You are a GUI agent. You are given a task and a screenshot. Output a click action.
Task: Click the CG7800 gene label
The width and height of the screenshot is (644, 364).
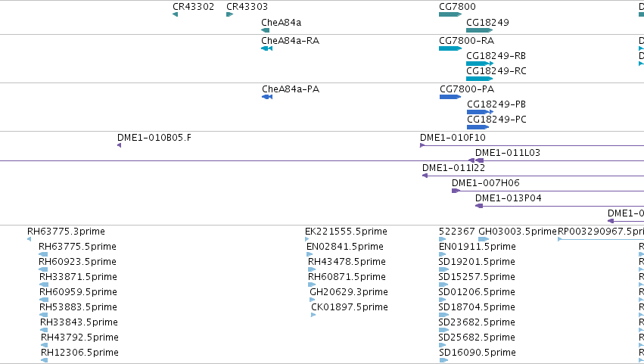(x=457, y=7)
